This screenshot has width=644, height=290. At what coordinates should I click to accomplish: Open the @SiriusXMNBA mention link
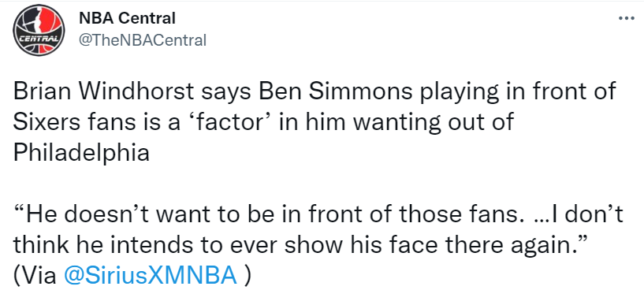coord(151,275)
